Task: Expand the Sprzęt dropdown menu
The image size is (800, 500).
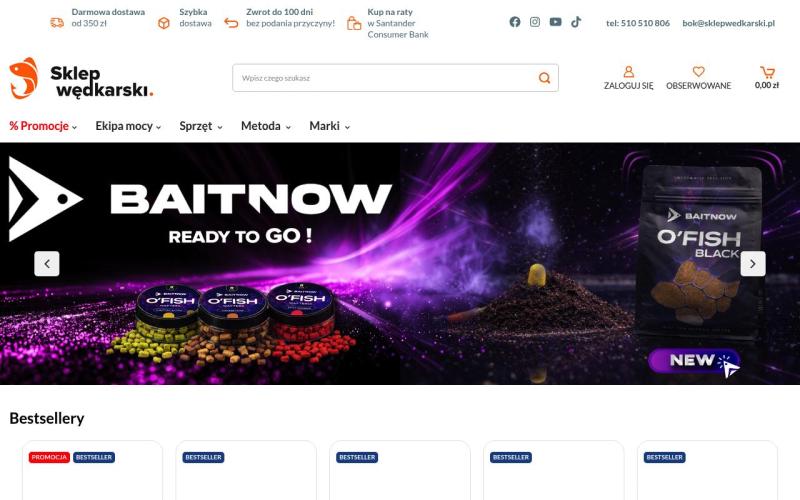Action: pyautogui.click(x=201, y=126)
